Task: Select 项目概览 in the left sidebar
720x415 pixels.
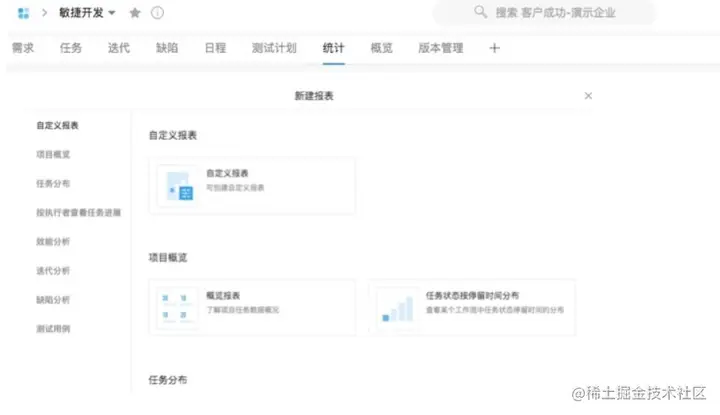Action: [x=53, y=154]
